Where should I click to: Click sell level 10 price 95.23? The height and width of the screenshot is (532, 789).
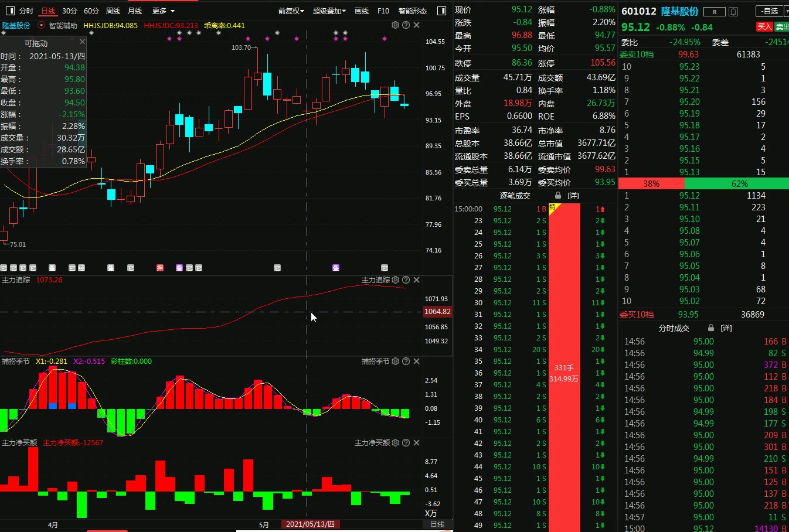point(689,67)
